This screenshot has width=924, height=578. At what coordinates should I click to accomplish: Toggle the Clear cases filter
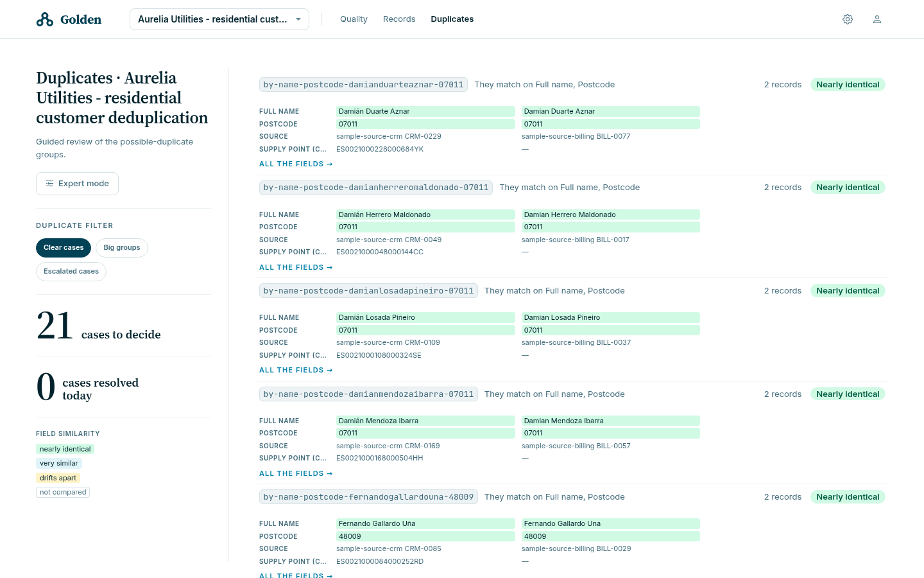click(64, 248)
